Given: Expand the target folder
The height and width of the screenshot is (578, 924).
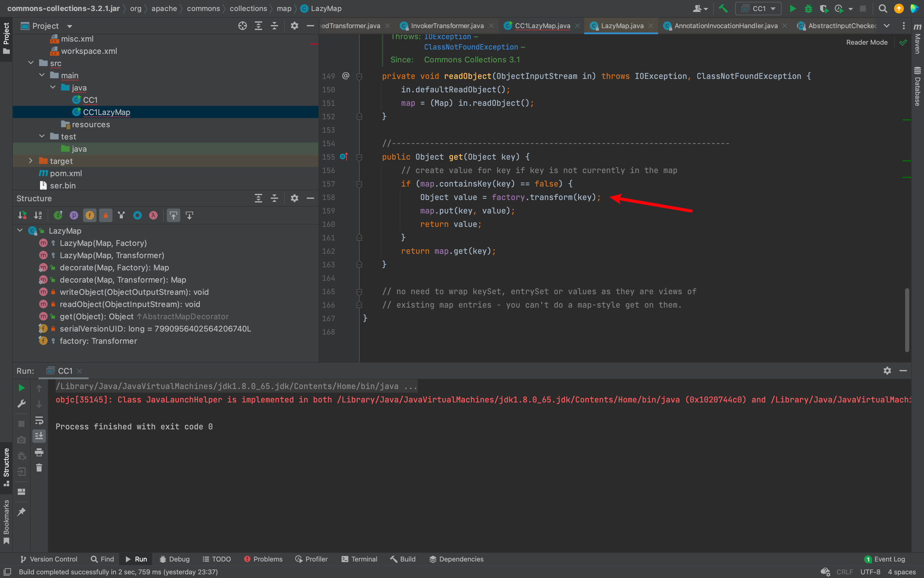Looking at the screenshot, I should (31, 161).
